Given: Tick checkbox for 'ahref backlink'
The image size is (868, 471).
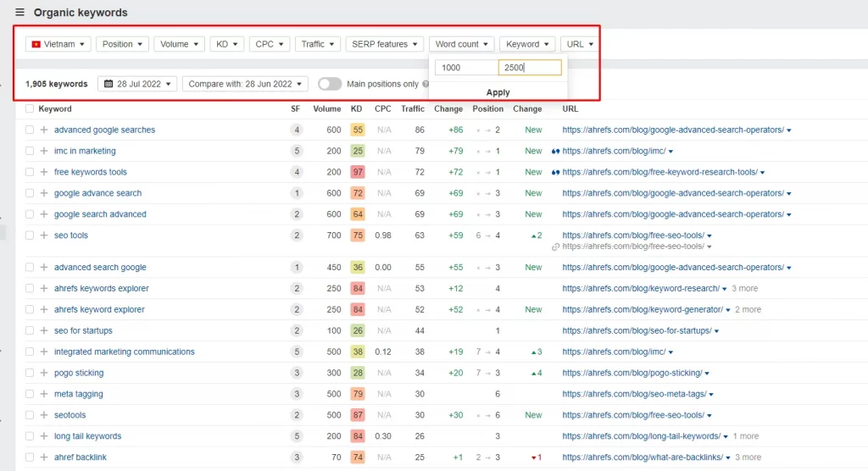Looking at the screenshot, I should pos(30,457).
